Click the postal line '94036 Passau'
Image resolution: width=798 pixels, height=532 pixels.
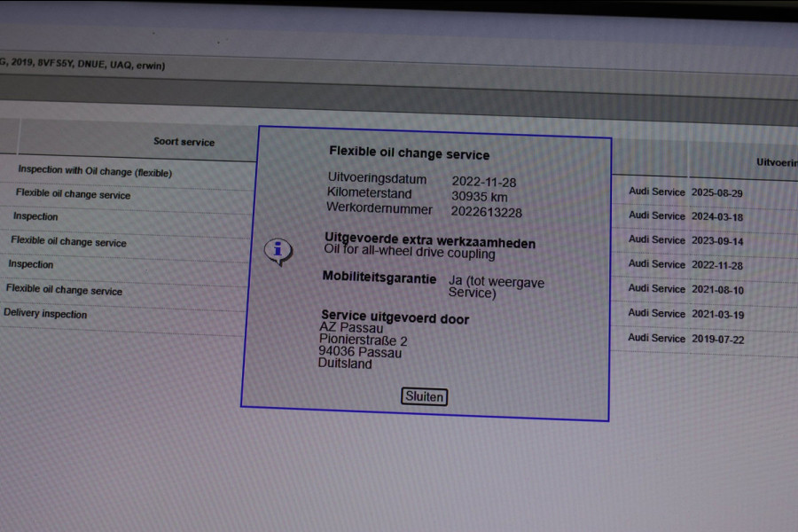point(360,352)
